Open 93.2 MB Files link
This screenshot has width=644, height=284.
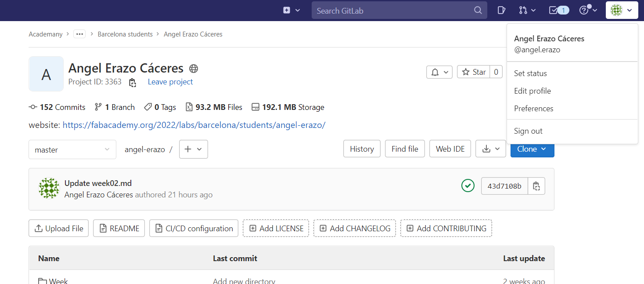pyautogui.click(x=214, y=107)
